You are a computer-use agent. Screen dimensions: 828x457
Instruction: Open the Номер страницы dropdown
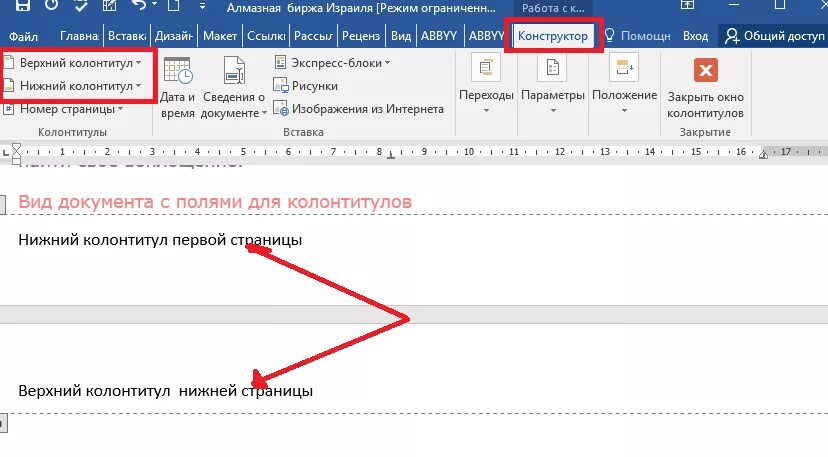64,109
